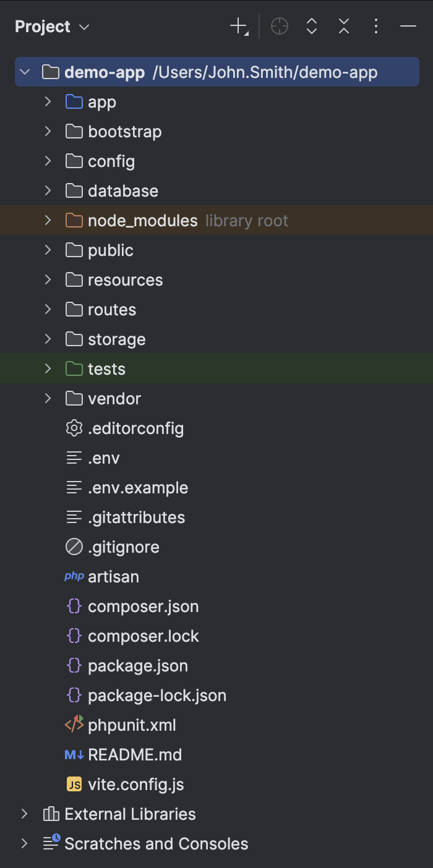Click the PHP icon beside artisan
Viewport: 433px width, 868px height.
point(74,576)
